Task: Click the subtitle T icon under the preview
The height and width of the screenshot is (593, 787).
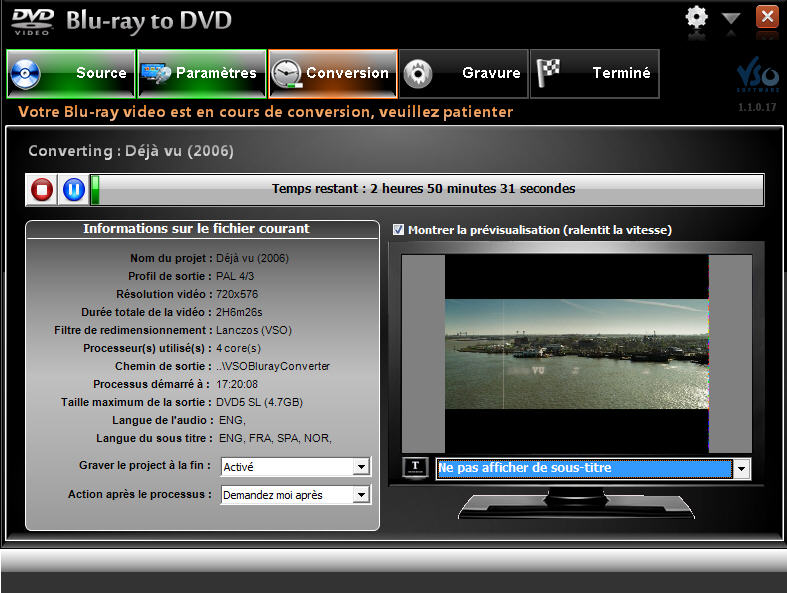Action: 415,468
